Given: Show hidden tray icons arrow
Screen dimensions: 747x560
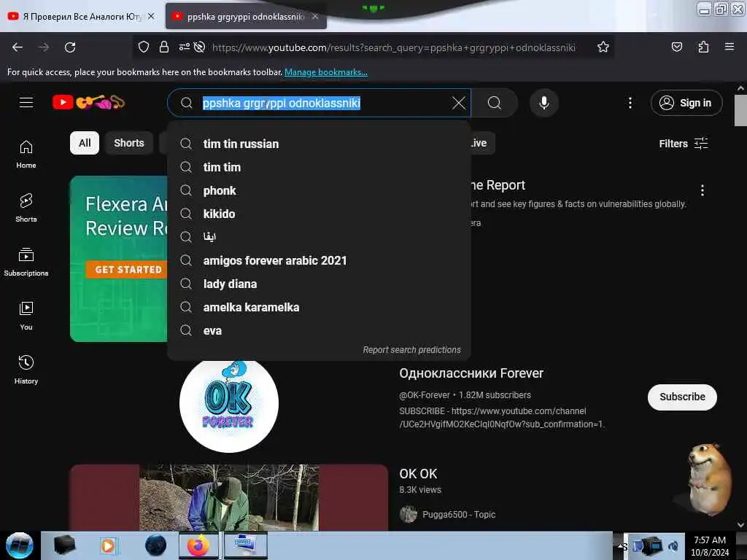Looking at the screenshot, I should coord(622,546).
